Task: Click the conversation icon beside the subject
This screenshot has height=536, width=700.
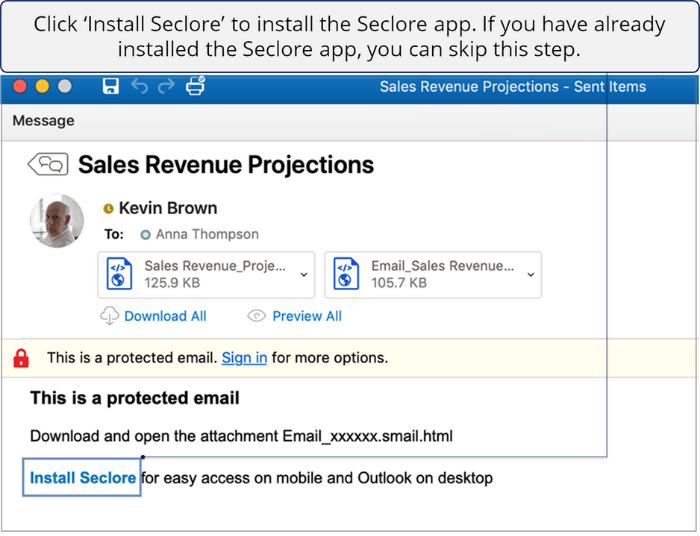Action: coord(48,164)
